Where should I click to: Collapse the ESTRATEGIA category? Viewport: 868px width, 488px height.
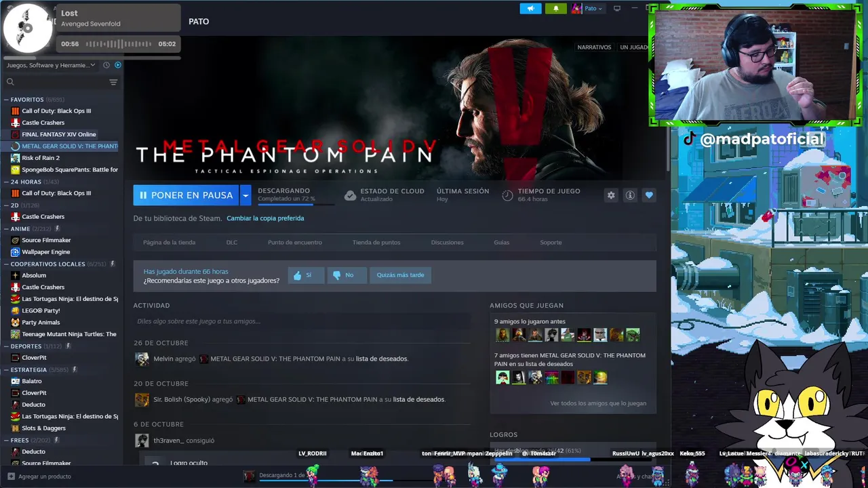(6, 370)
